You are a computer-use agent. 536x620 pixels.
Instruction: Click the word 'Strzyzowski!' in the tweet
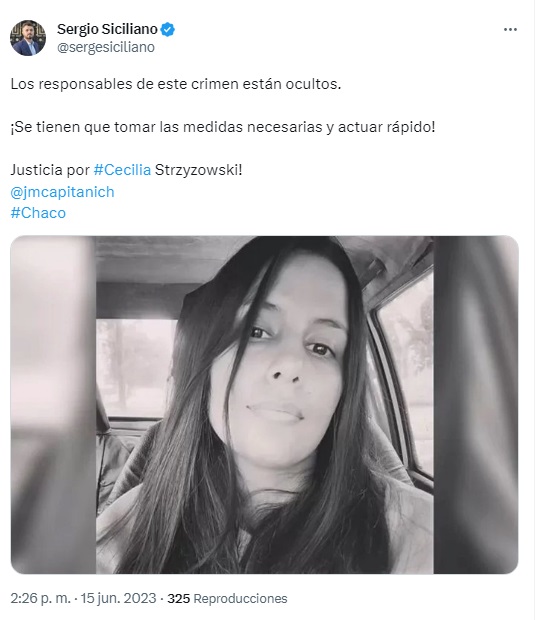[198, 170]
